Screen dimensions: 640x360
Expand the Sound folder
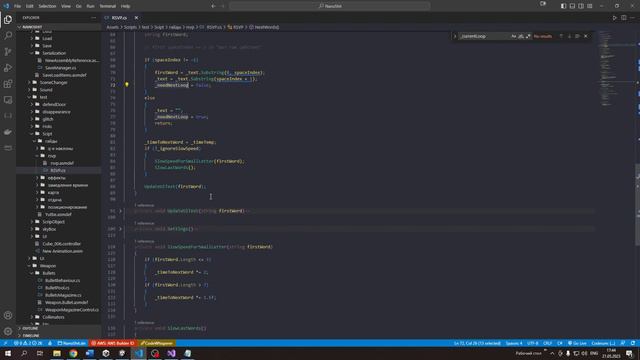(x=46, y=90)
